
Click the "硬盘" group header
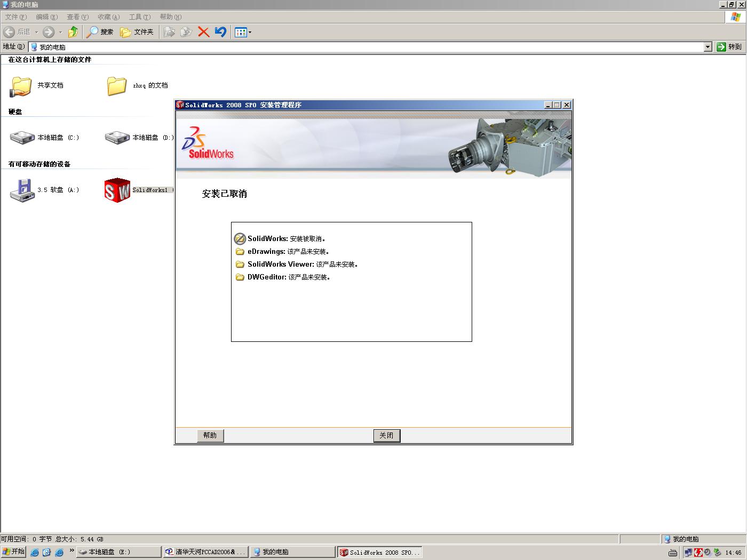click(15, 112)
